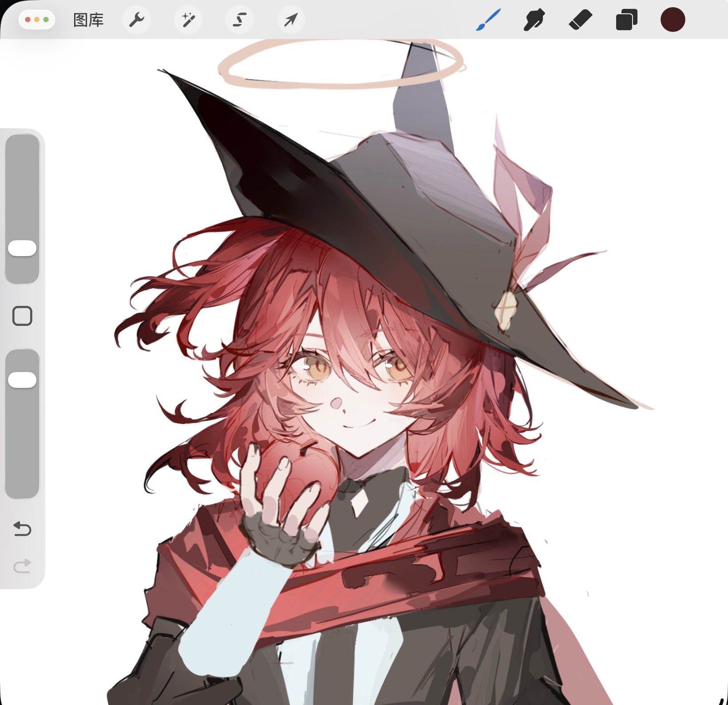Click the red close window dot
Image resolution: width=728 pixels, height=705 pixels.
[x=28, y=20]
